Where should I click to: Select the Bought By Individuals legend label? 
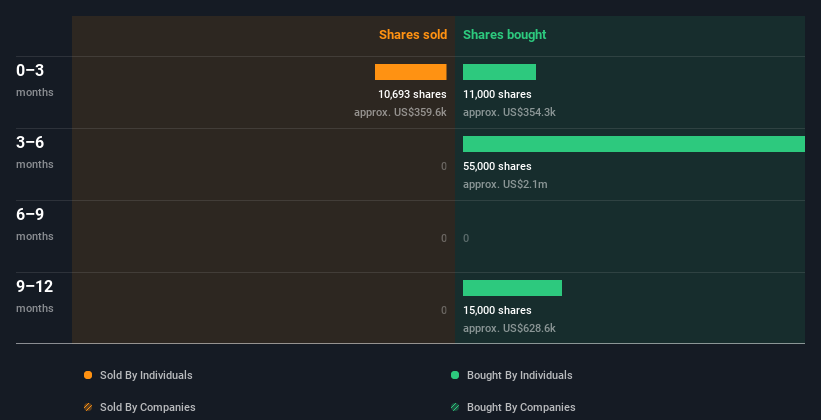(x=519, y=375)
